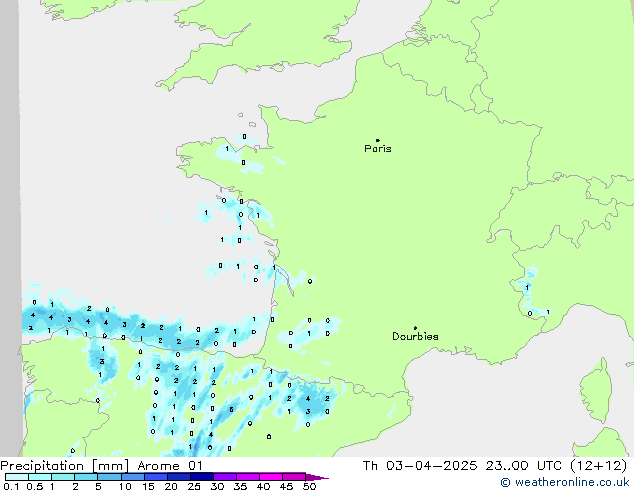Select the 40–45 mm magenta legend swatch
The height and width of the screenshot is (490, 634).
pyautogui.click(x=271, y=477)
